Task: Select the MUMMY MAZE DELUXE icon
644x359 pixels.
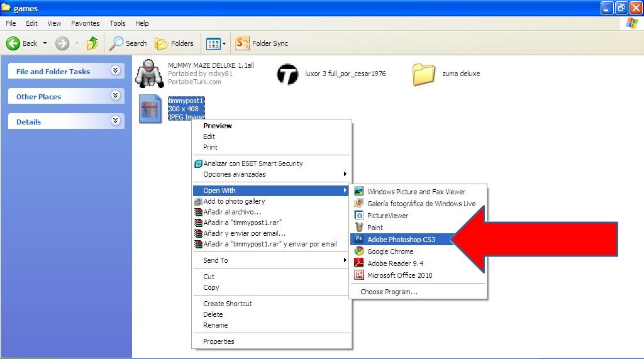Action: (x=150, y=74)
